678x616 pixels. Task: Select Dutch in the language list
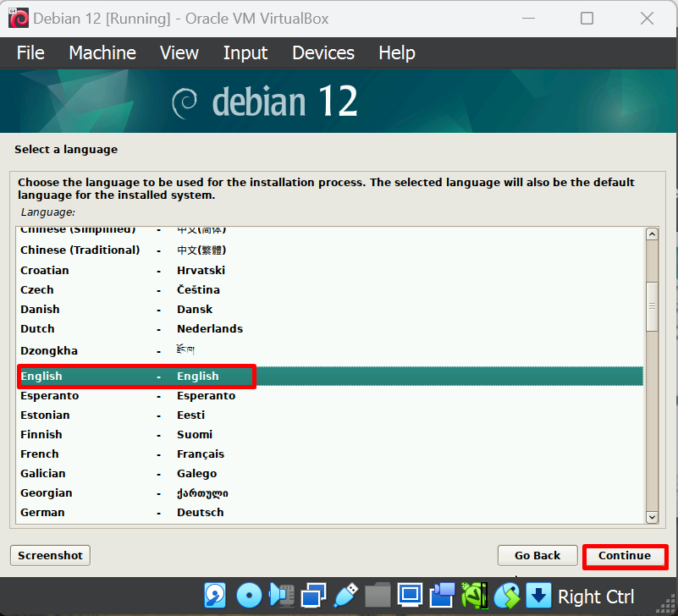[329, 328]
